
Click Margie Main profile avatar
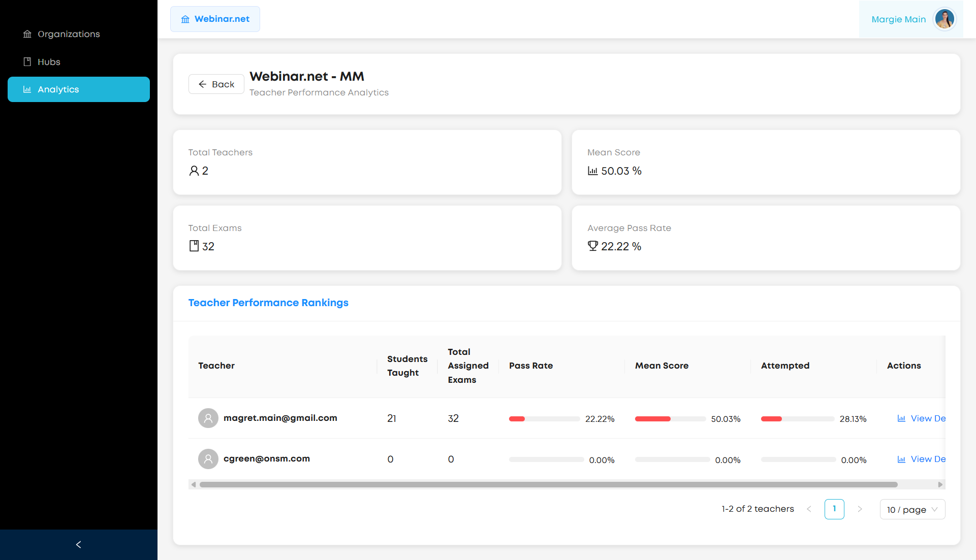coord(944,19)
